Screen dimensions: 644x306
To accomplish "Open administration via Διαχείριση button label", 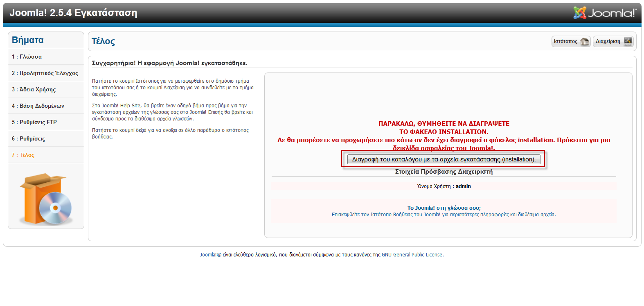I will click(608, 41).
